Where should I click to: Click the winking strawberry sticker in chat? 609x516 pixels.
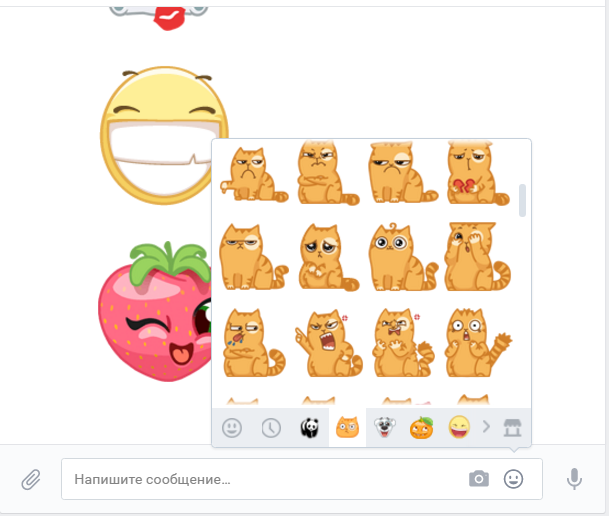point(155,312)
